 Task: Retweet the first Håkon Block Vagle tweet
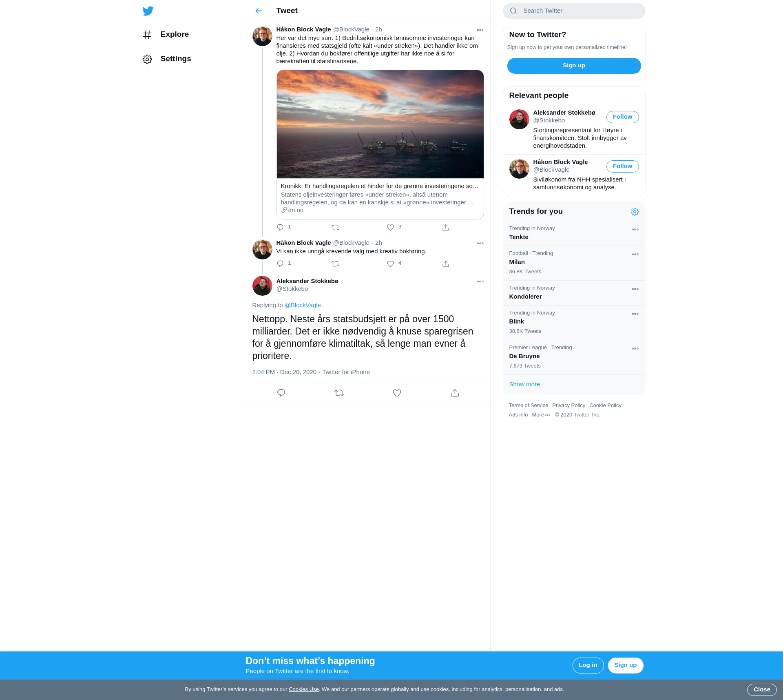coord(335,228)
